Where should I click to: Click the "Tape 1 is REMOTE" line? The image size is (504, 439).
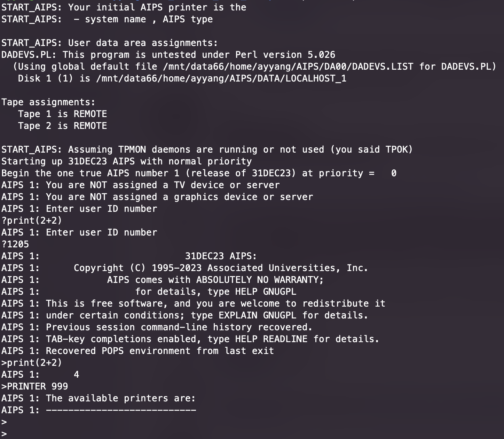(62, 114)
